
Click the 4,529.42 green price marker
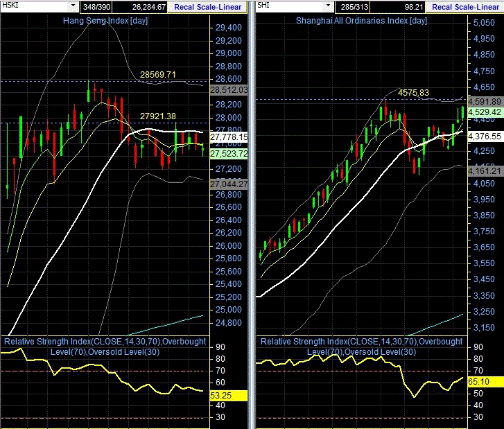(x=485, y=112)
